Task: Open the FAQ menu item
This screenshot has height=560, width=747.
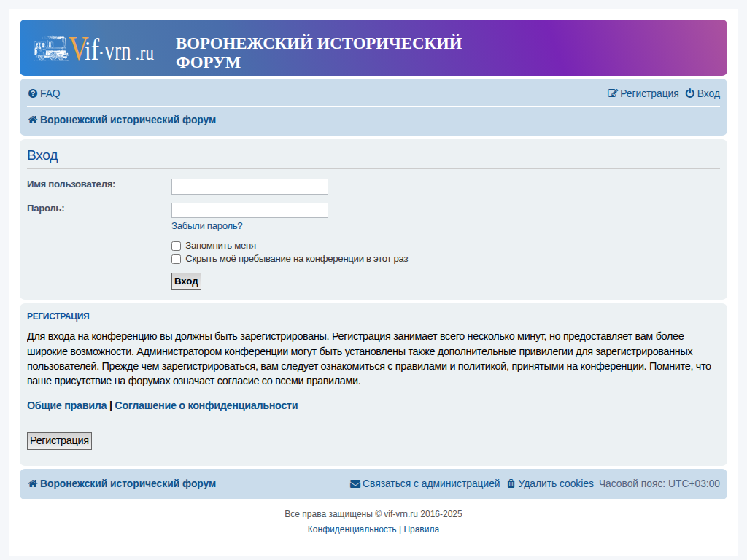Action: point(50,93)
